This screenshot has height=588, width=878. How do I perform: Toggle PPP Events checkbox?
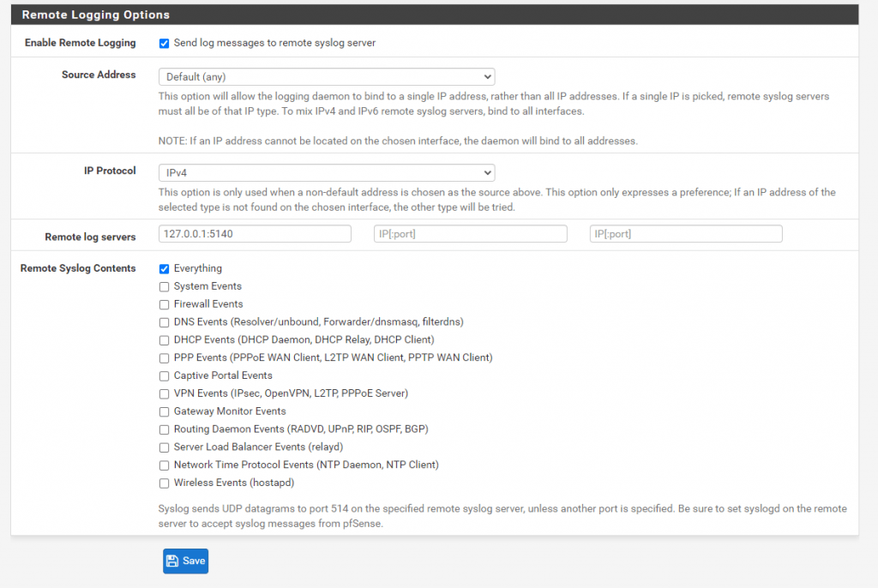(x=164, y=358)
